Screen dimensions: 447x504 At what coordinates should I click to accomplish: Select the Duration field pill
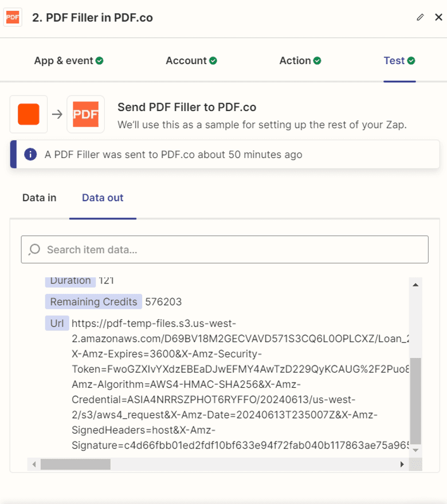click(69, 281)
